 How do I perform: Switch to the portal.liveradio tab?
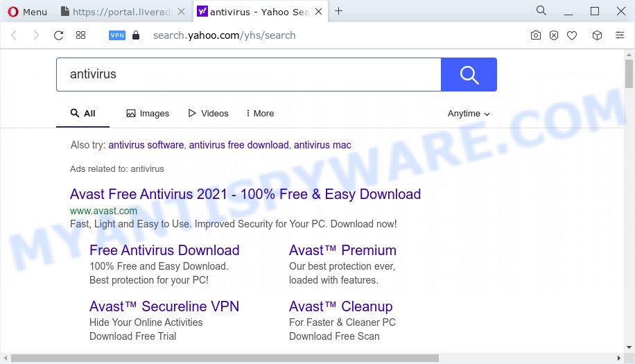tap(115, 12)
